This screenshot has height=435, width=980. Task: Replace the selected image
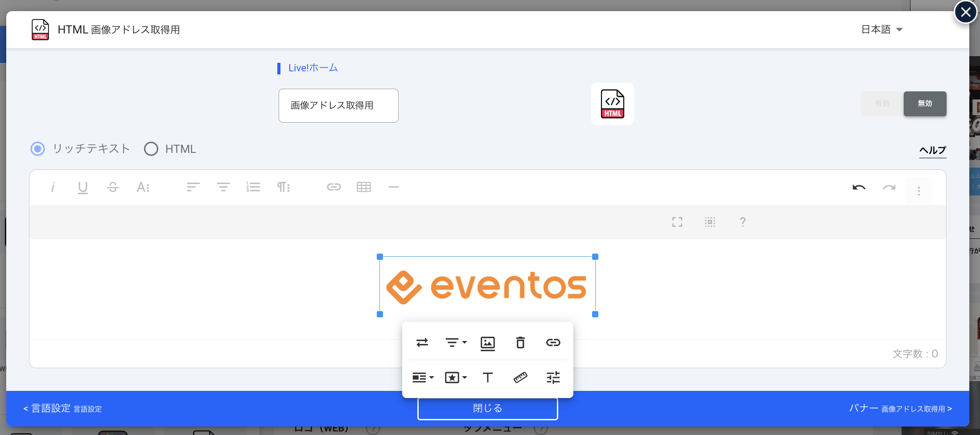pyautogui.click(x=422, y=342)
